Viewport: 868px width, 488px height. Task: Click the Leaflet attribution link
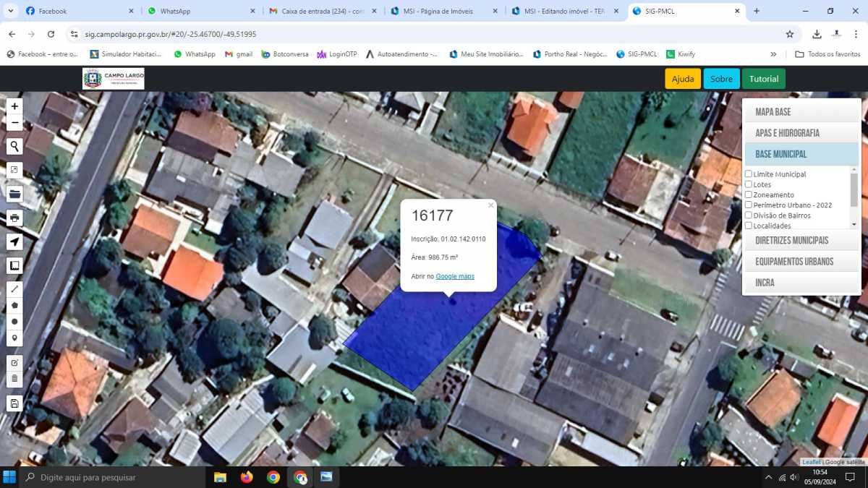(x=811, y=462)
